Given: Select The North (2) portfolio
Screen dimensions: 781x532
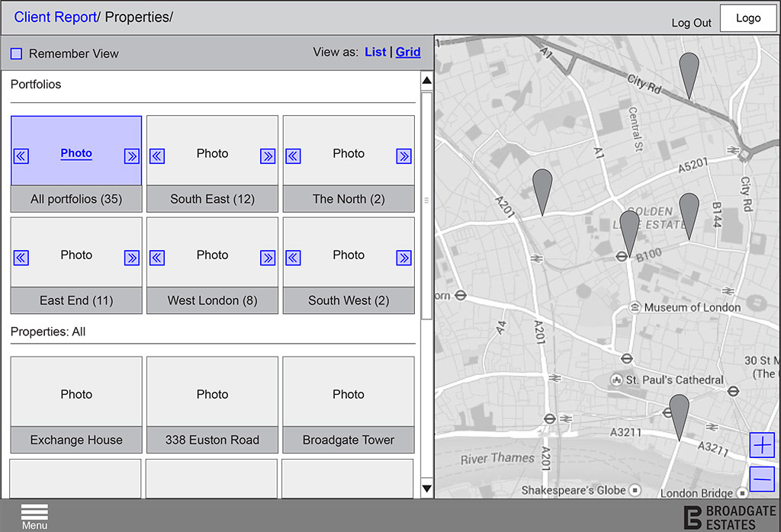Looking at the screenshot, I should click(349, 199).
